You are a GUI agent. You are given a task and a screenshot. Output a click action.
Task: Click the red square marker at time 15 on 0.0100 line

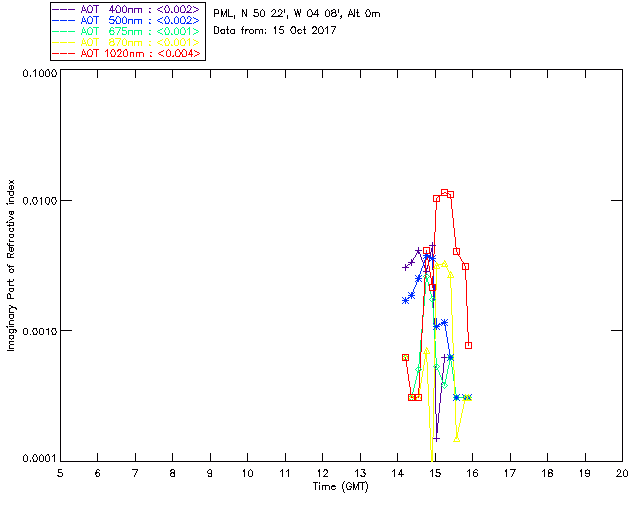(x=436, y=199)
